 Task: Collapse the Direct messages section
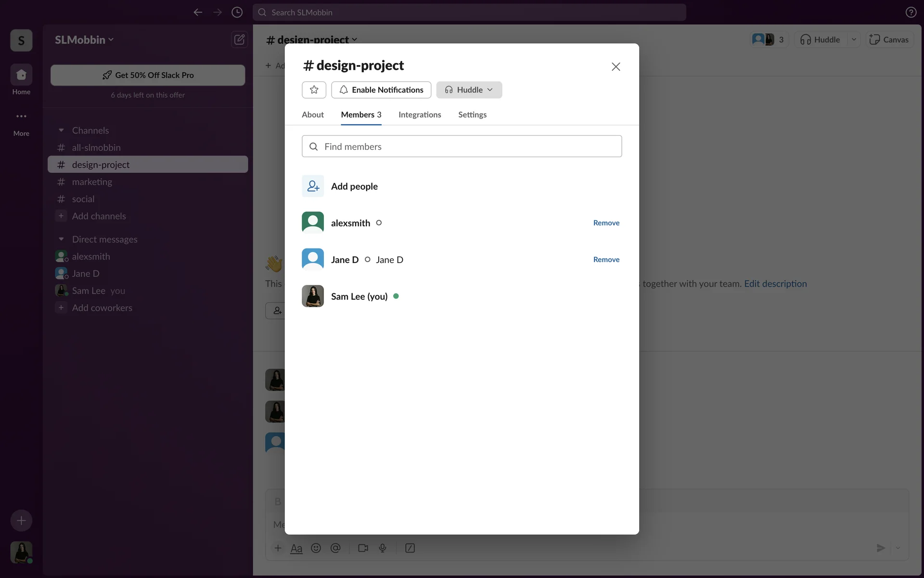pos(61,239)
